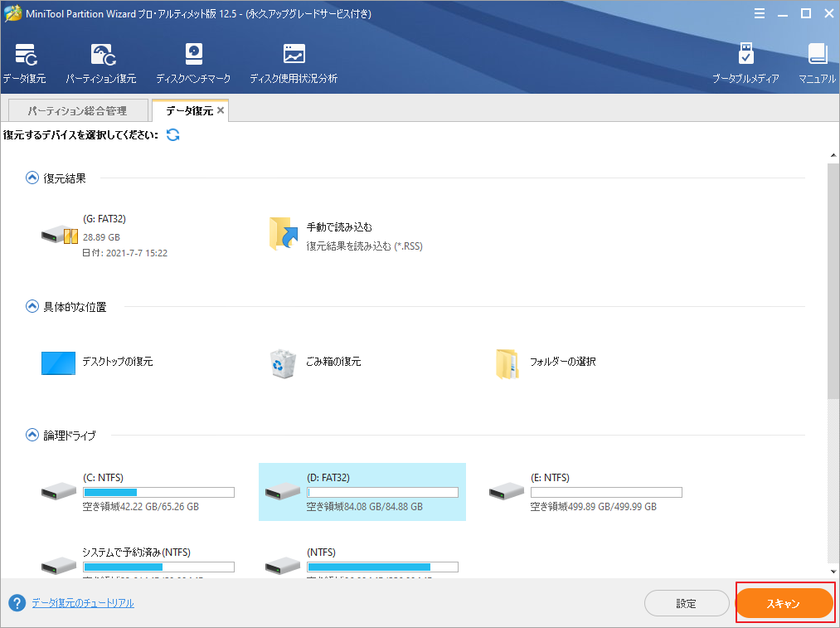
Task: Close the データ復元 tab
Action: pyautogui.click(x=221, y=110)
